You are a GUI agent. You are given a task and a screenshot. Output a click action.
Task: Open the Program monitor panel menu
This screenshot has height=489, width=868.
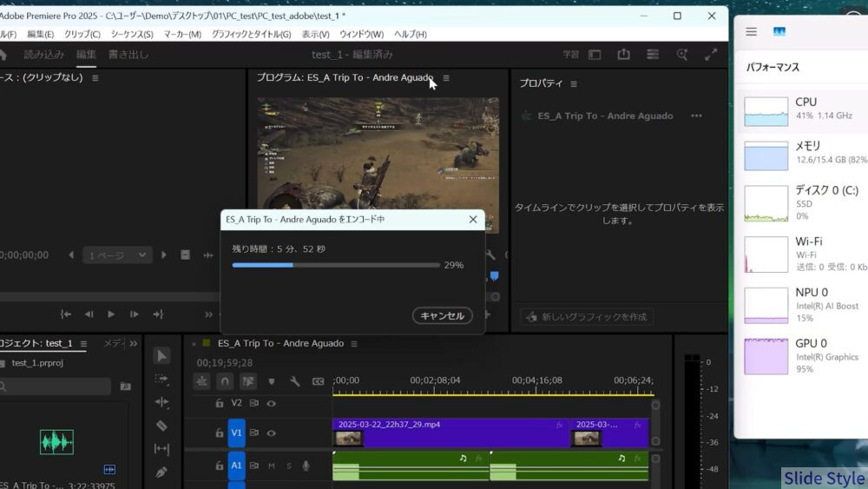(x=446, y=78)
